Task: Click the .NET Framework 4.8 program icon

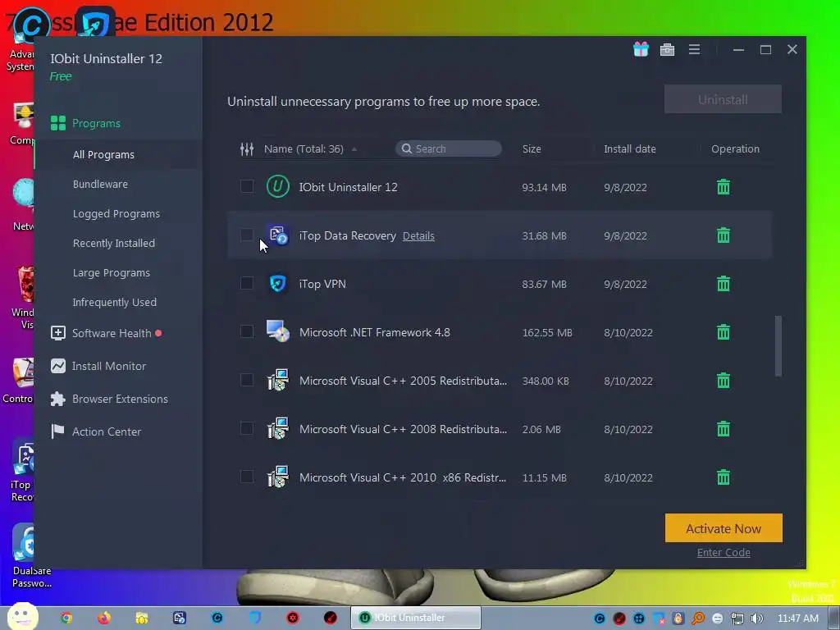Action: pos(277,331)
